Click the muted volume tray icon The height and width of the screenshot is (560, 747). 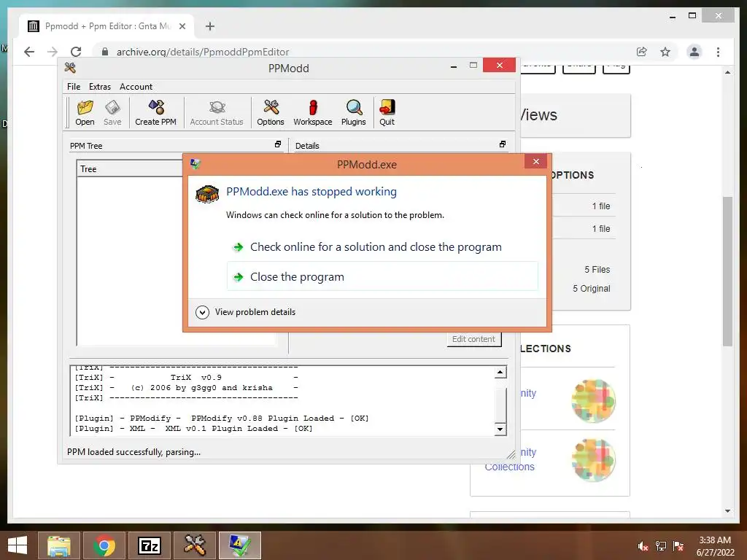[643, 547]
